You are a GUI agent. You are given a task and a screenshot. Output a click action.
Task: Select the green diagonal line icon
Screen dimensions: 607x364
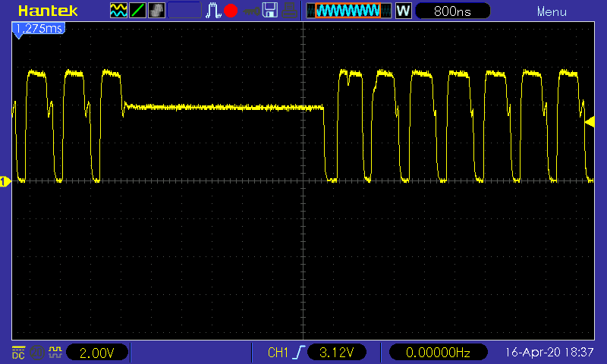pos(138,11)
